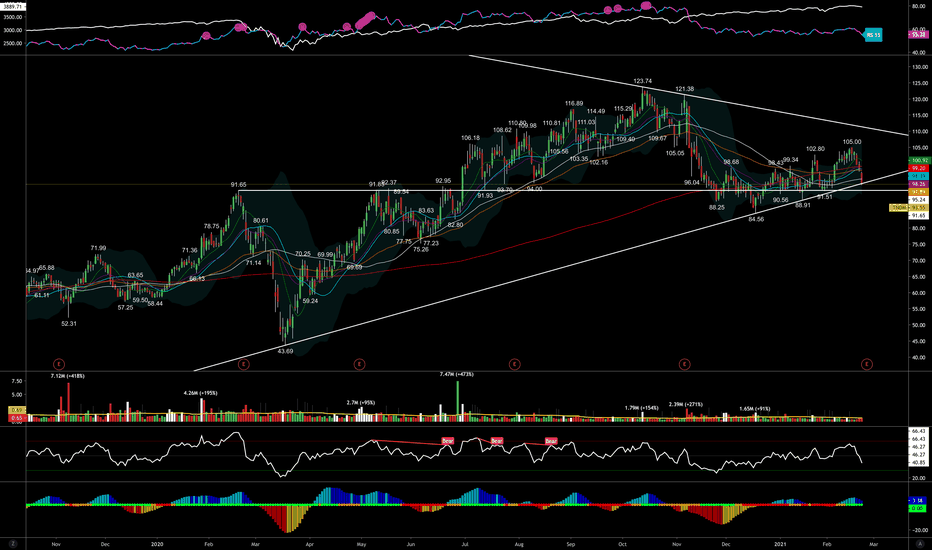
Task: Click the 123.74 high price label
Action: coord(643,81)
